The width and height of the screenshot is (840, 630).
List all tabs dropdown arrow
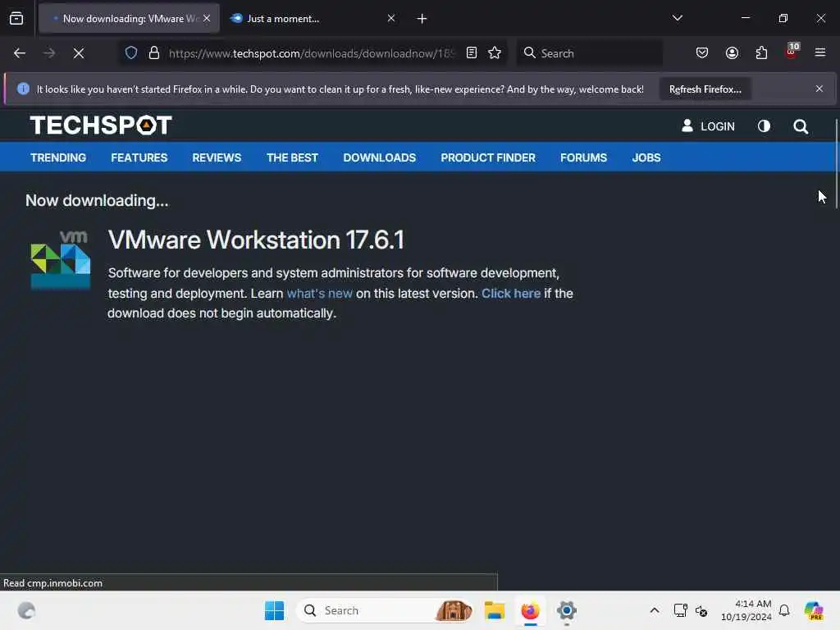coord(678,18)
